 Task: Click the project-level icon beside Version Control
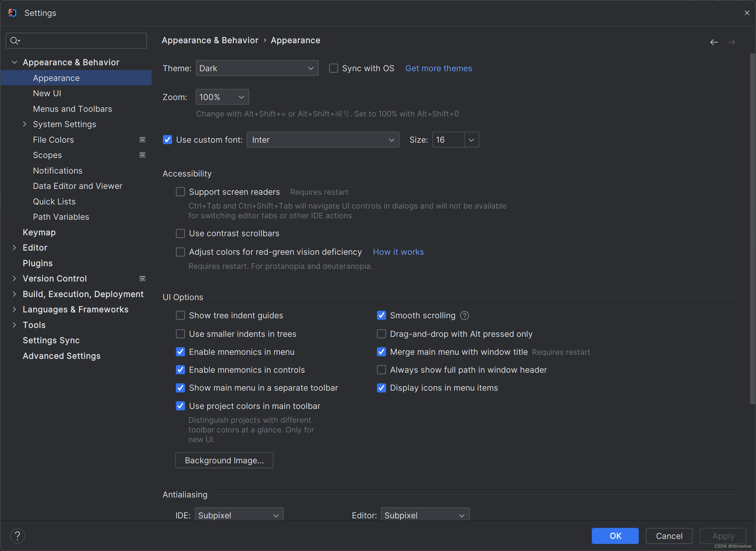click(142, 279)
